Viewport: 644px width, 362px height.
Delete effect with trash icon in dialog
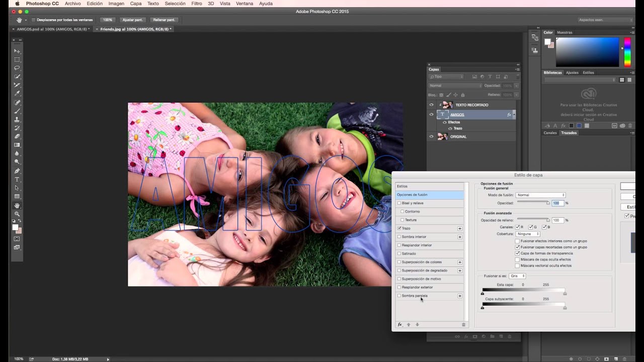(463, 325)
